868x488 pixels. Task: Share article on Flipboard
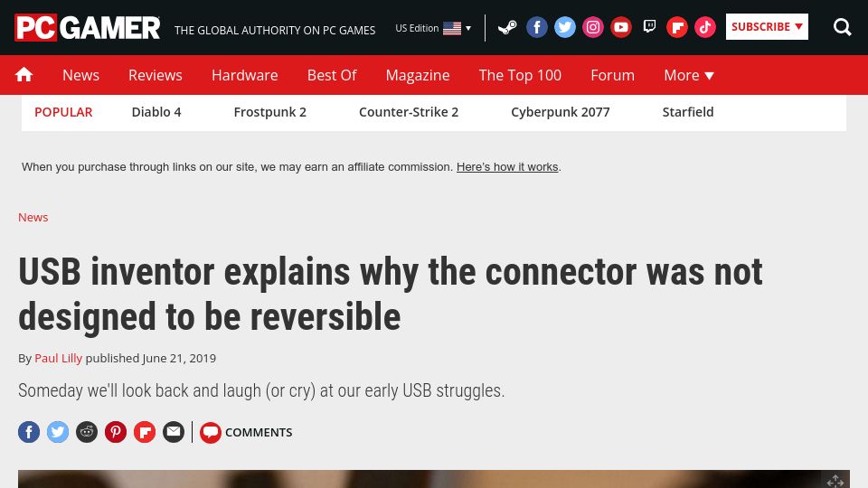pos(145,432)
